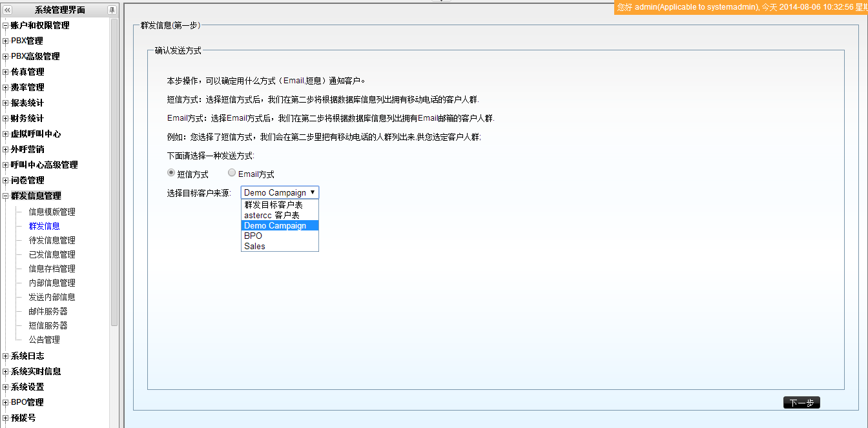Expand the 财务统计 plus icon

tap(6, 119)
